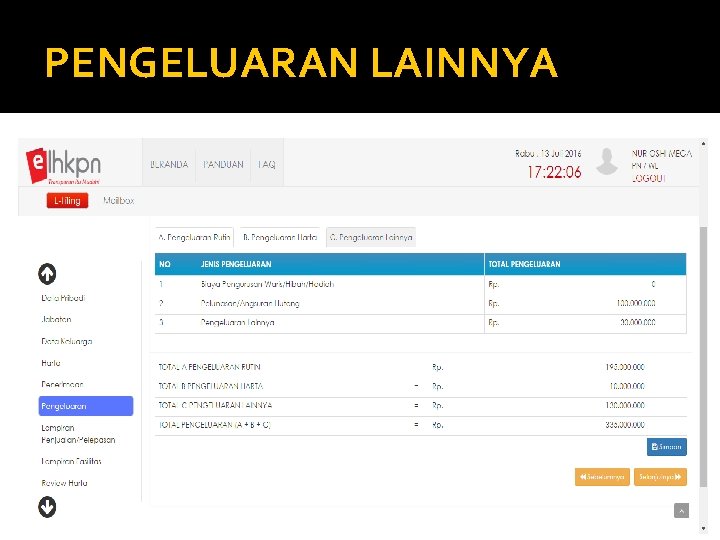720x540 pixels.
Task: Switch to A. Pengeluaran Rutin tab
Action: 194,237
